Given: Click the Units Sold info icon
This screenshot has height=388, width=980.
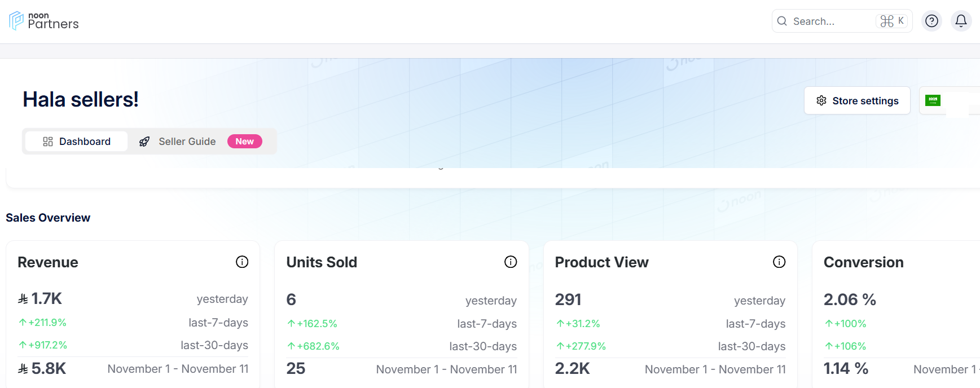Looking at the screenshot, I should [511, 262].
